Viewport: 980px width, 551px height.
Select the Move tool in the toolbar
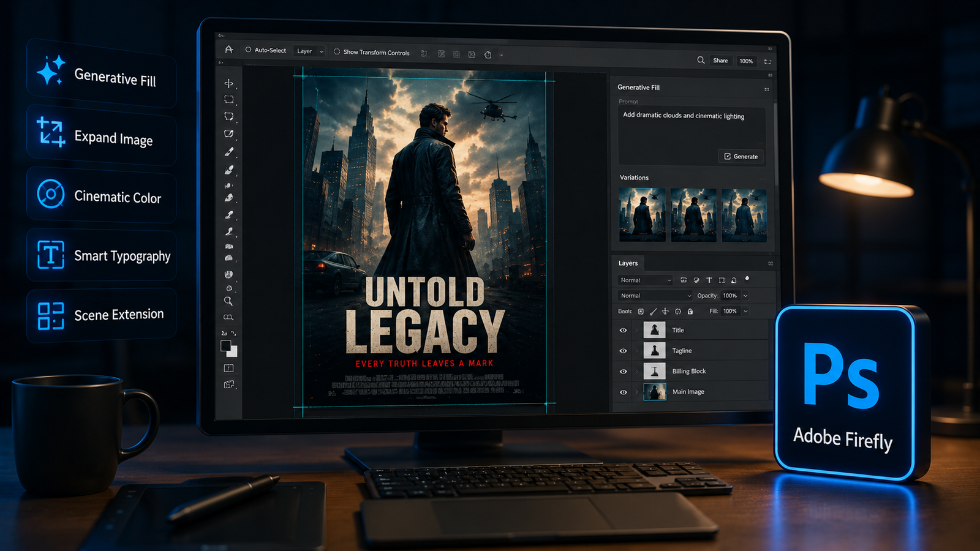click(x=228, y=83)
